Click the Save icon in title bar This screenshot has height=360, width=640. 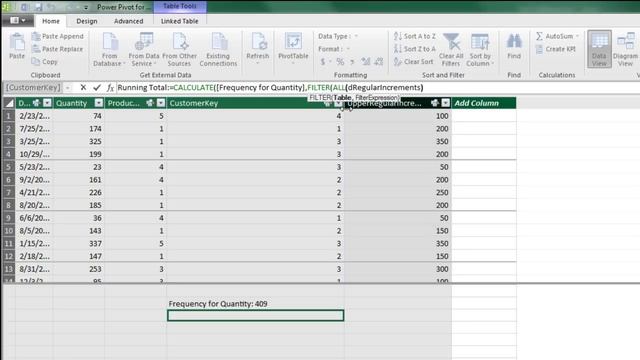38,7
